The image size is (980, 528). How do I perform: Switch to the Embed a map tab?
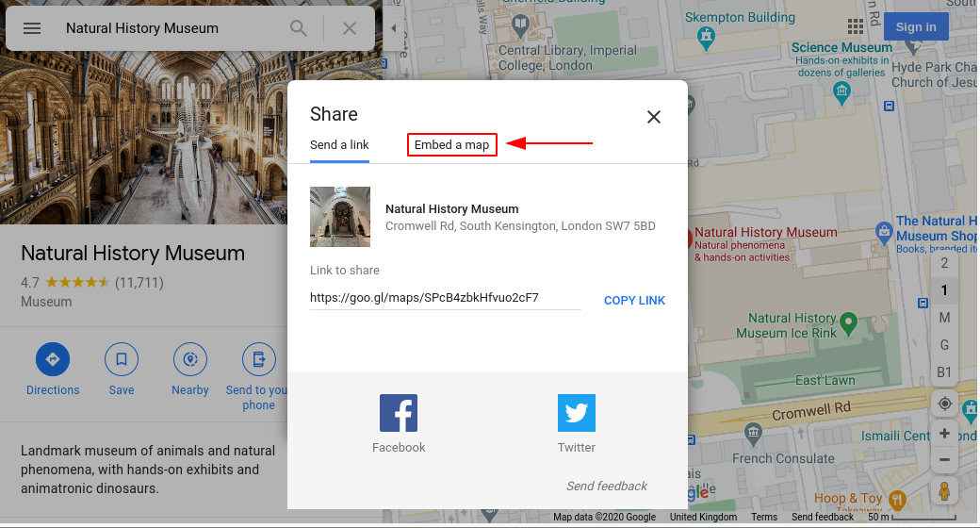pos(452,144)
